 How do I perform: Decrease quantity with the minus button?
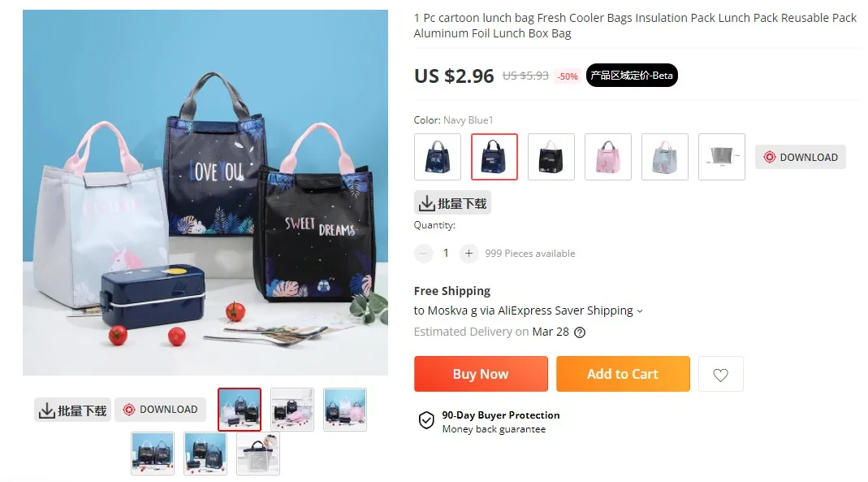point(424,253)
